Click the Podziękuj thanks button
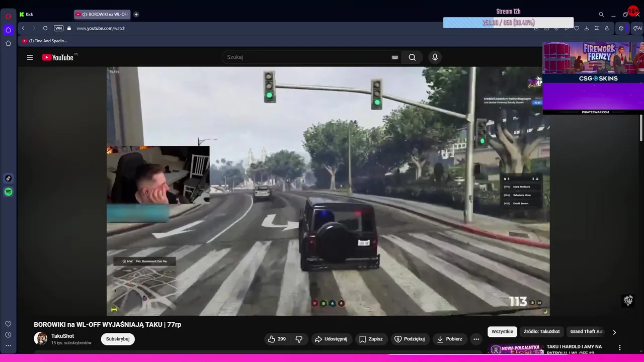Image resolution: width=644 pixels, height=362 pixels. tap(410, 339)
